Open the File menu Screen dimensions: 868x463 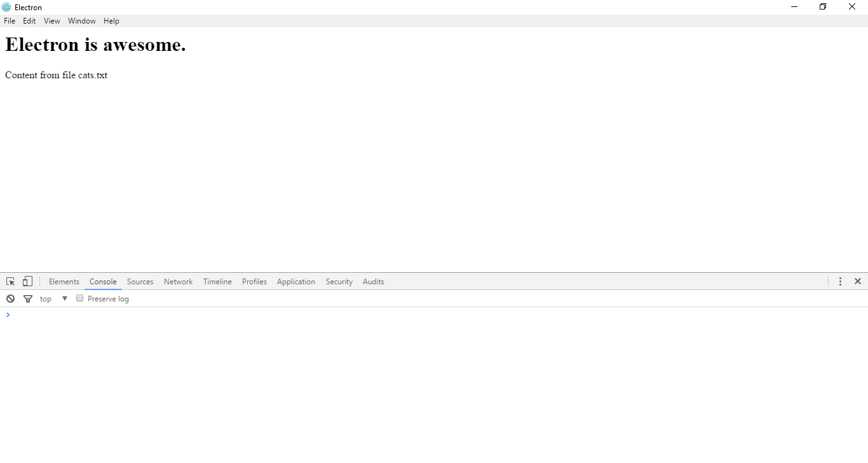10,21
